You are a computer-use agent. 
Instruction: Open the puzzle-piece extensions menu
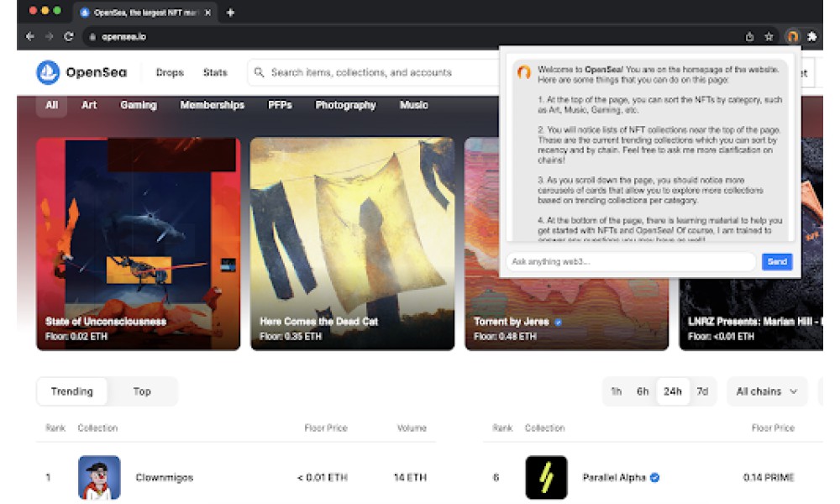click(x=812, y=36)
